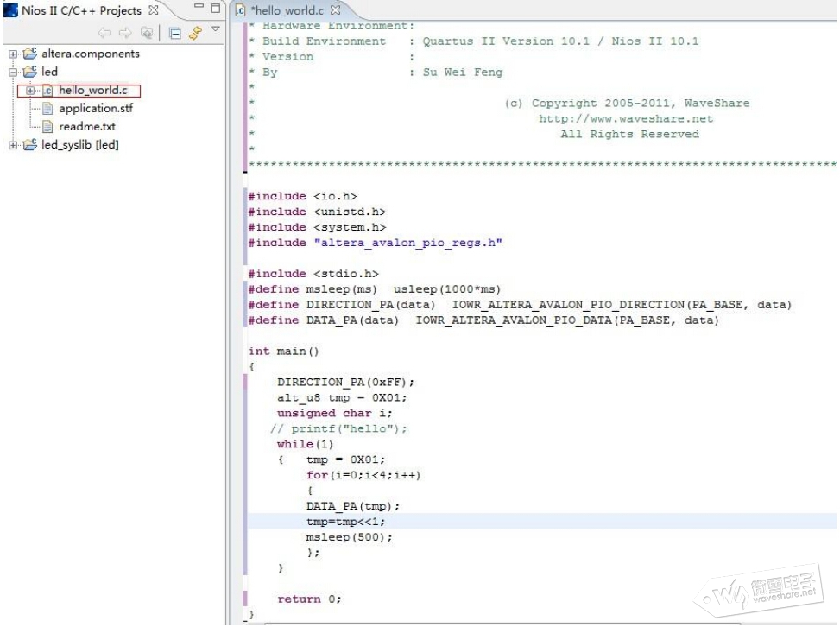Switch to the *hello_world.c editor tab
The image size is (840, 627).
(288, 10)
